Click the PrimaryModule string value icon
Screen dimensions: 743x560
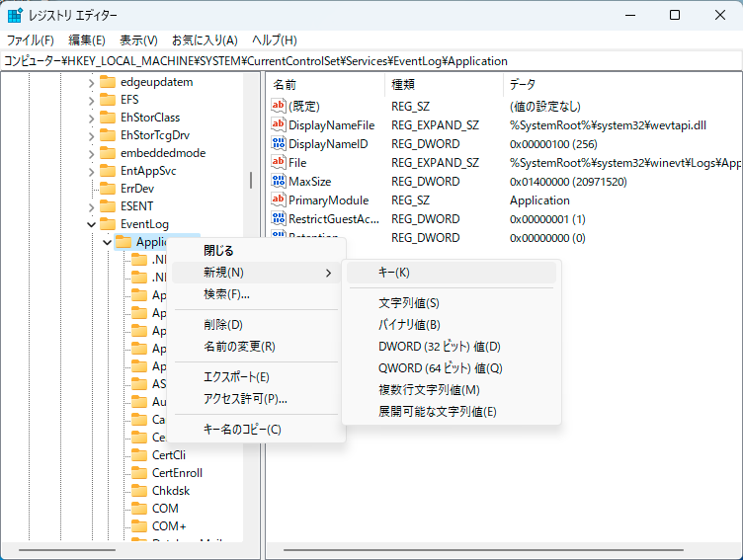click(x=279, y=200)
